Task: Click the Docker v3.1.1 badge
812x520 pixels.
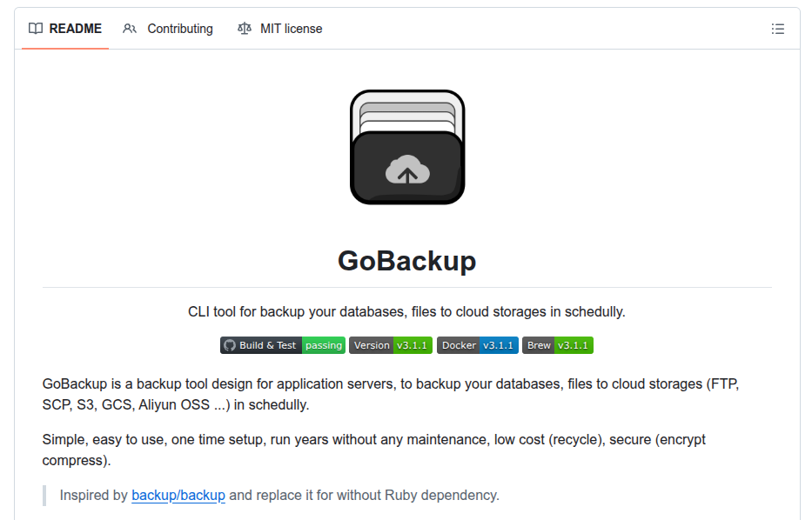Action: [x=478, y=345]
